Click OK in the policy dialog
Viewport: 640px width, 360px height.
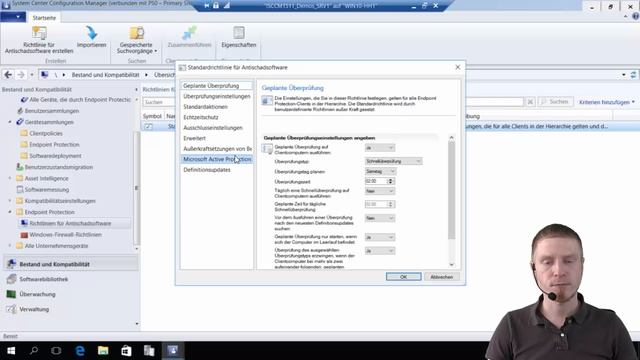(403, 277)
